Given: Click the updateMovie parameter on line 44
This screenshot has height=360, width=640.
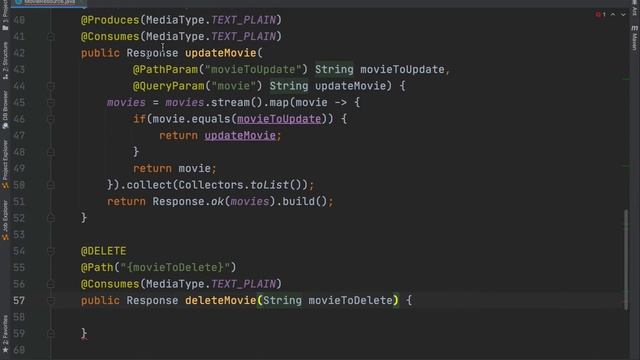Looking at the screenshot, I should tap(350, 86).
